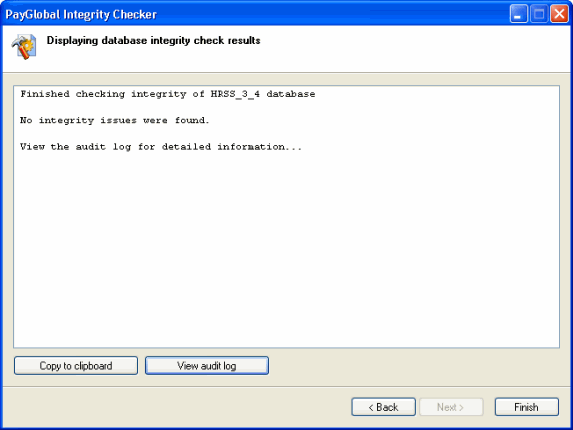This screenshot has width=573, height=430.
Task: Copy results with Copy to clipboard button
Action: pyautogui.click(x=76, y=366)
